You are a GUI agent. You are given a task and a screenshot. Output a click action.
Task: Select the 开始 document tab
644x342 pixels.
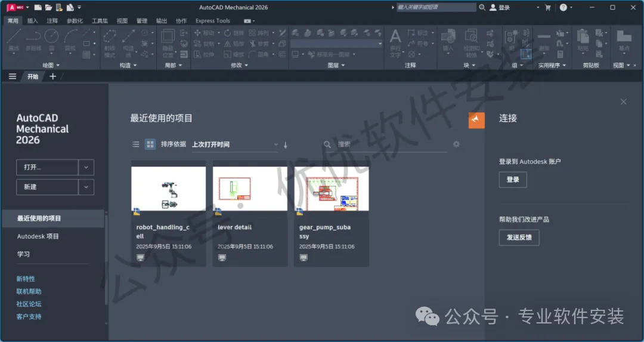(33, 76)
